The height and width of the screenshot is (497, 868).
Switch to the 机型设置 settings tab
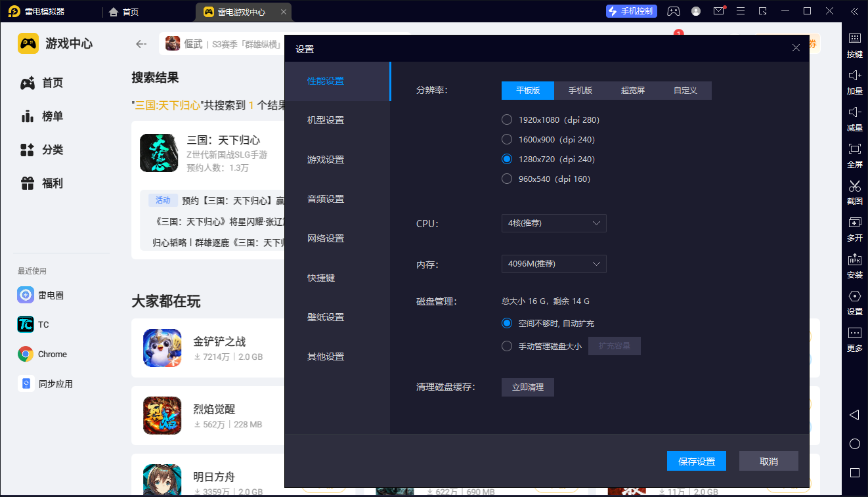[326, 120]
